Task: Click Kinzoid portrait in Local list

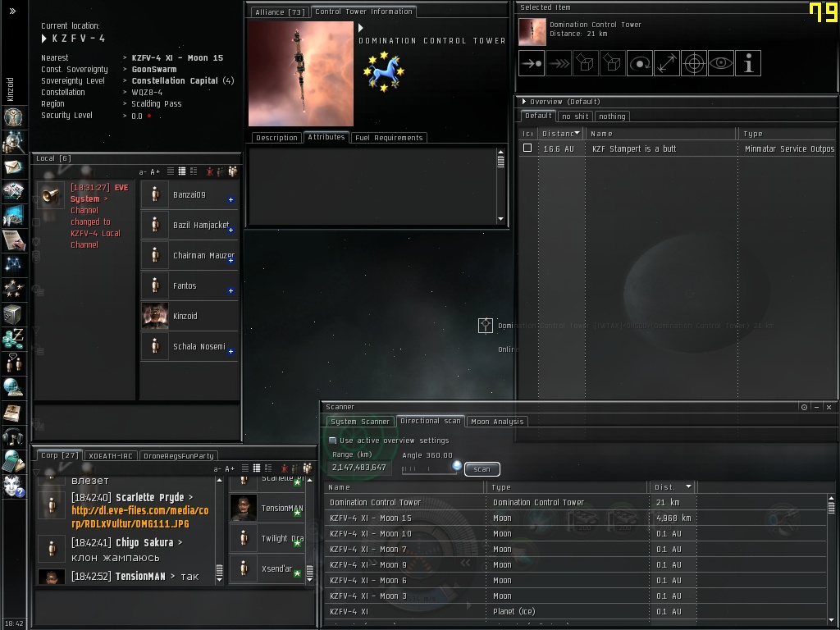Action: (x=155, y=316)
